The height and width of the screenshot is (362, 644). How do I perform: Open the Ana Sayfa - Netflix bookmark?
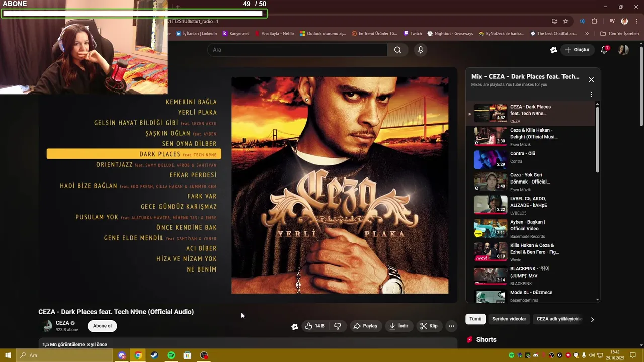pos(275,34)
